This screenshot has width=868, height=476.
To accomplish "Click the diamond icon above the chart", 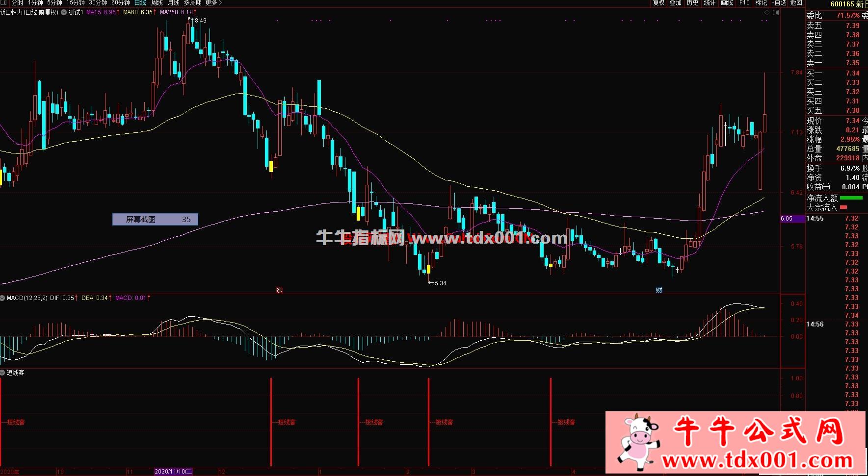I will click(x=767, y=13).
